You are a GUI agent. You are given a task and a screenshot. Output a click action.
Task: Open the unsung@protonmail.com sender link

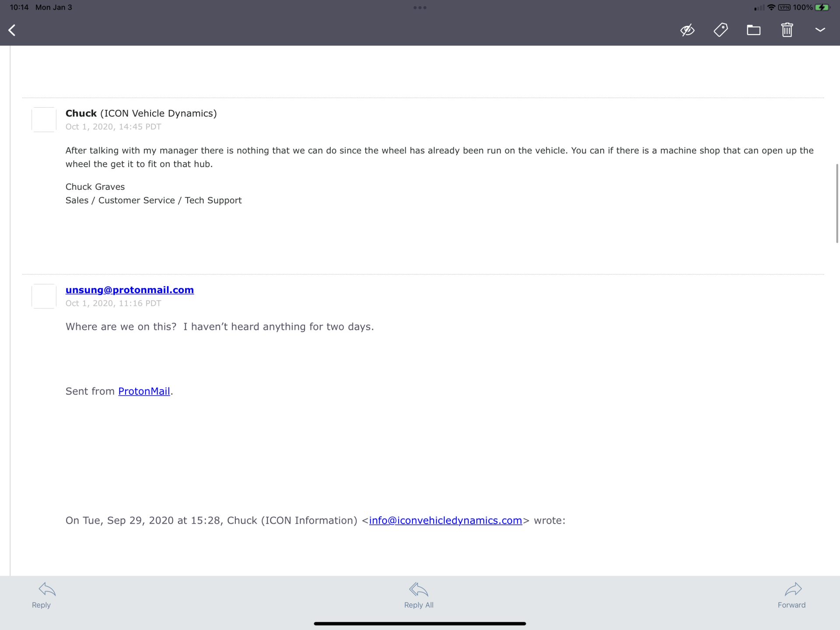(129, 290)
